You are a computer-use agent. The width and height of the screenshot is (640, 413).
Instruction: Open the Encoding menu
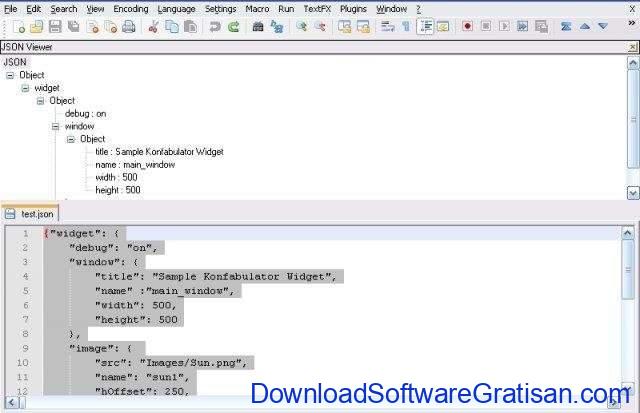coord(131,9)
